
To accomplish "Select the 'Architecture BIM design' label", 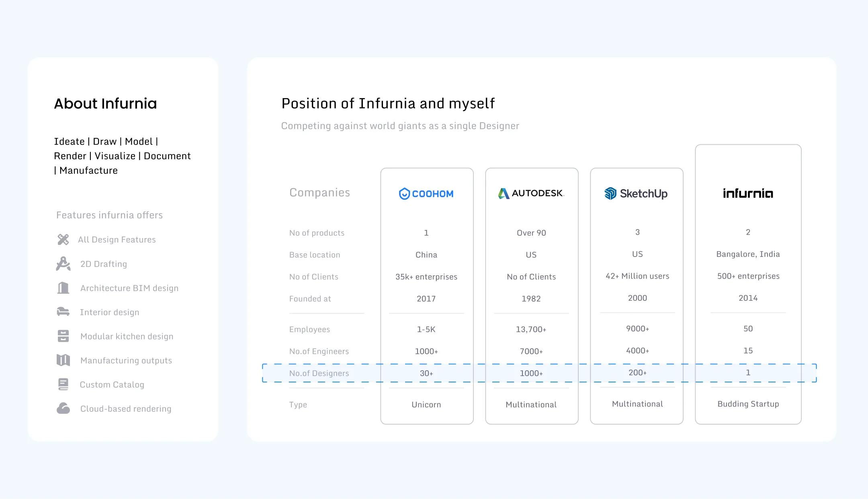I will tap(129, 288).
